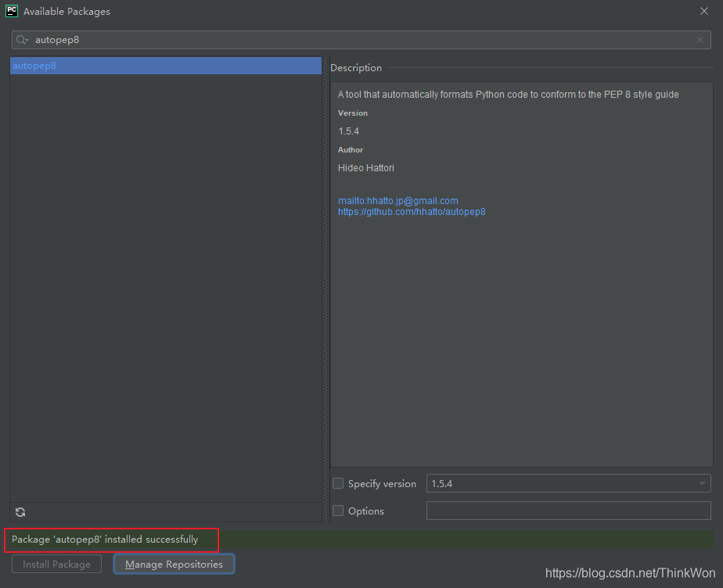Open the 1.5.4 version dropdown
The image size is (723, 588).
pos(568,484)
